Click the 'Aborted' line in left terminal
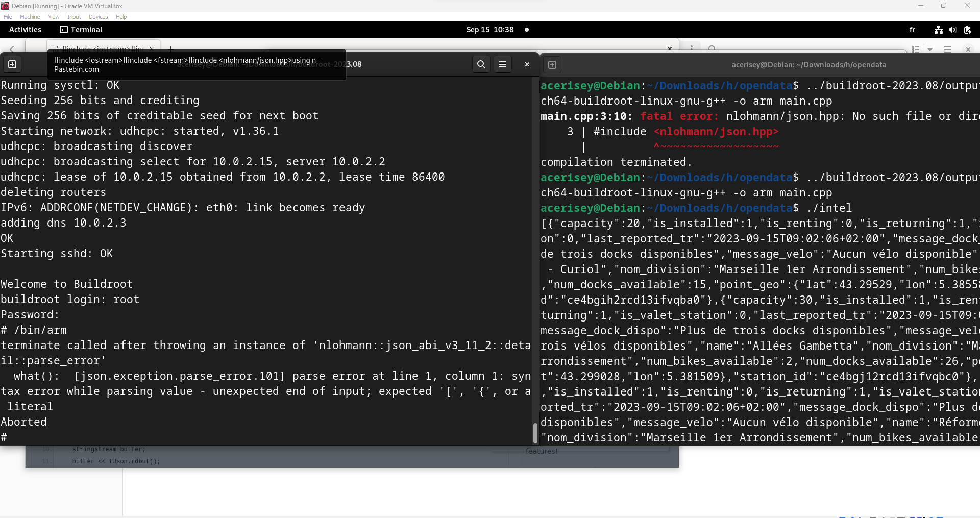This screenshot has width=980, height=518. [x=23, y=422]
